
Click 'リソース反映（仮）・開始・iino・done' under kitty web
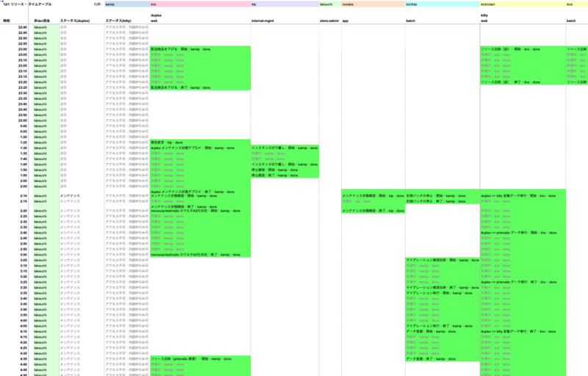point(523,49)
